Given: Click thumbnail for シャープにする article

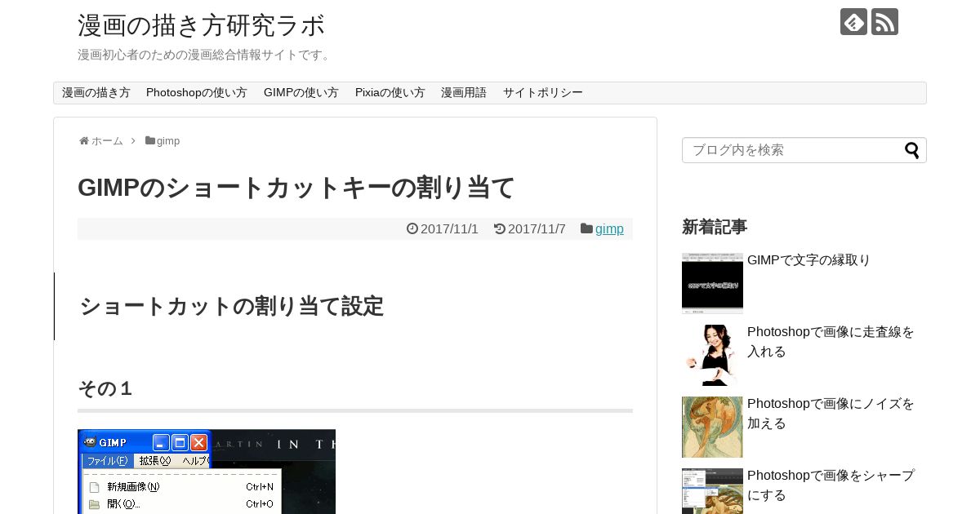Looking at the screenshot, I should 712,491.
